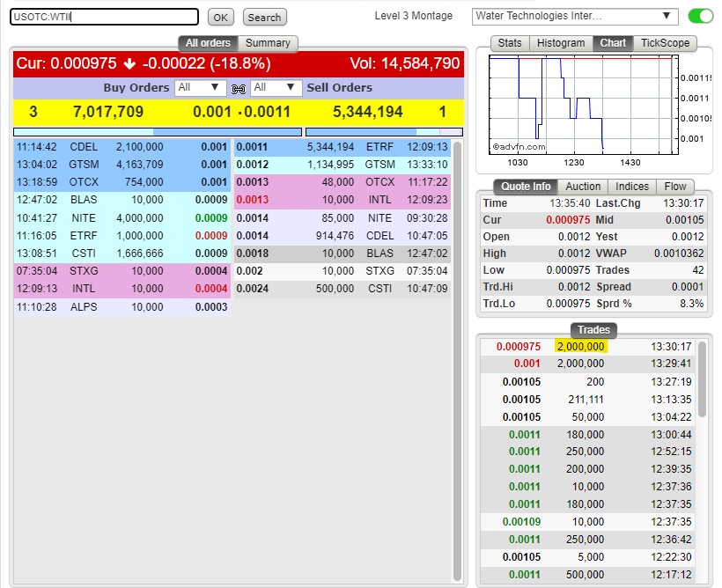Click the Trades list scrollbar

coord(702,379)
